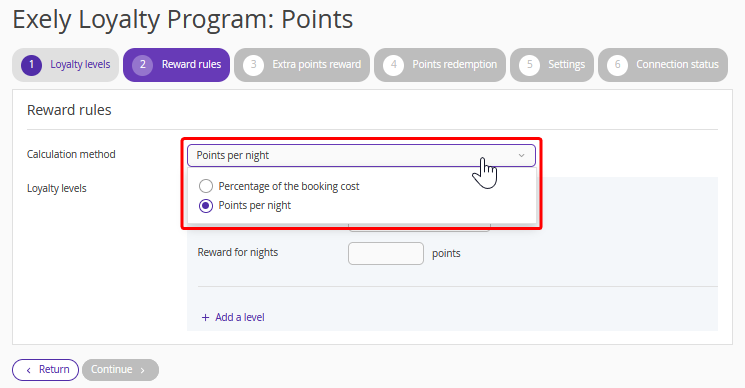Click the Return button

(46, 369)
